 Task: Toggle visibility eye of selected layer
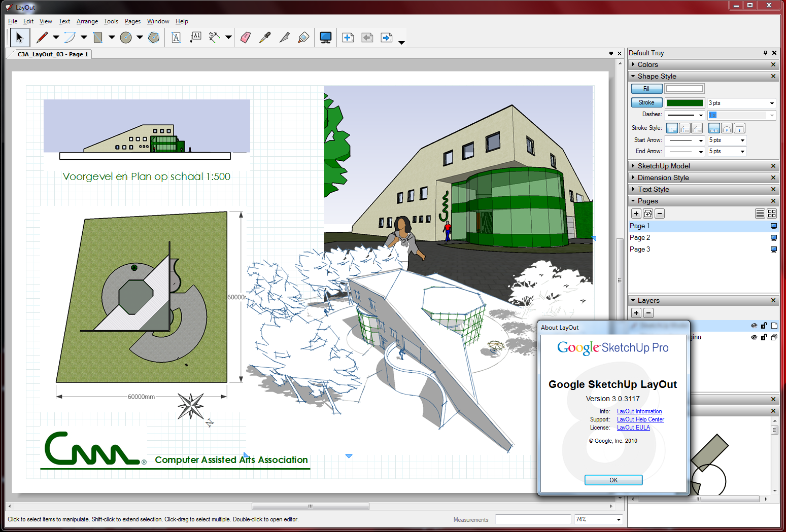(754, 326)
